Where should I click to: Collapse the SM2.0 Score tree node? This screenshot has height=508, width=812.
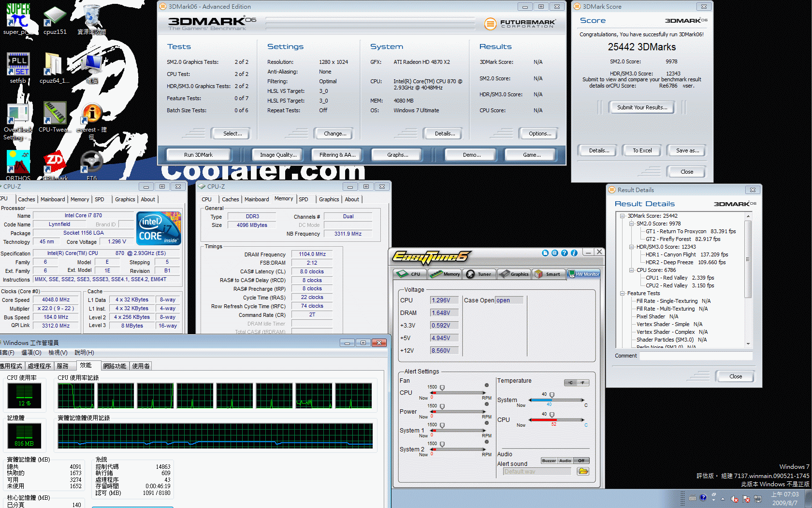632,224
